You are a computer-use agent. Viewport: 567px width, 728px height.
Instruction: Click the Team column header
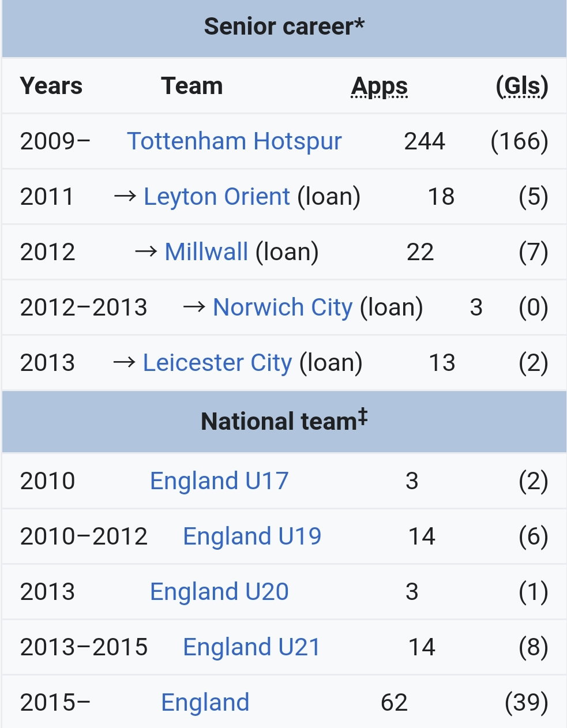point(192,86)
